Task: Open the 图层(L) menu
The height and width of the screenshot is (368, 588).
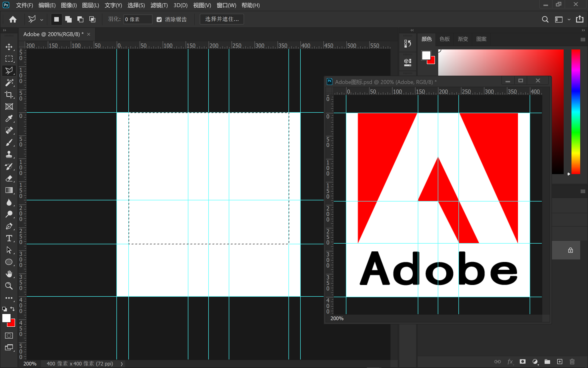Action: [x=90, y=5]
